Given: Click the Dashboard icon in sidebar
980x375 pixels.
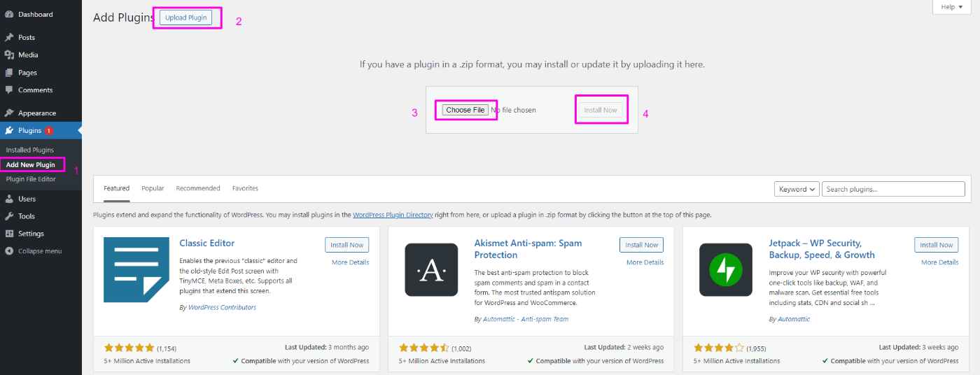Looking at the screenshot, I should 9,15.
